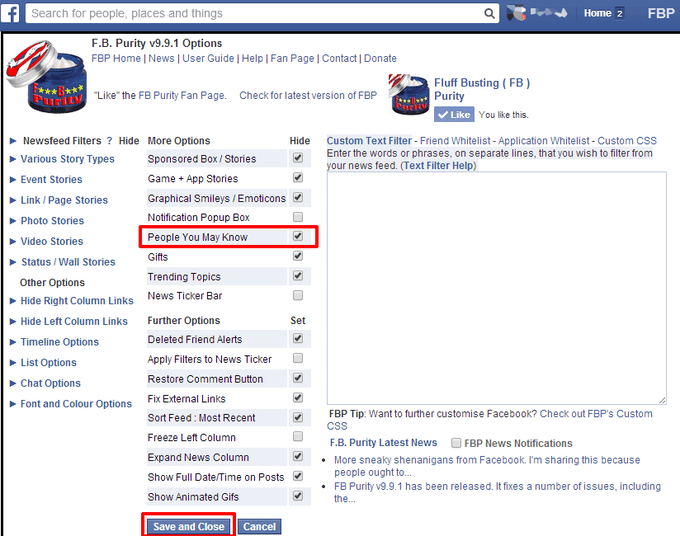Toggle Restore Comment Button checkbox

[298, 378]
